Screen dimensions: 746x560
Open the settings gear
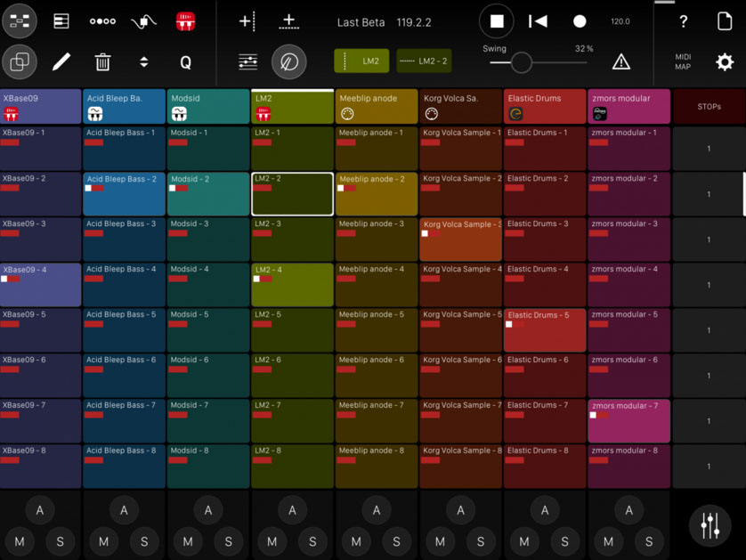(725, 61)
